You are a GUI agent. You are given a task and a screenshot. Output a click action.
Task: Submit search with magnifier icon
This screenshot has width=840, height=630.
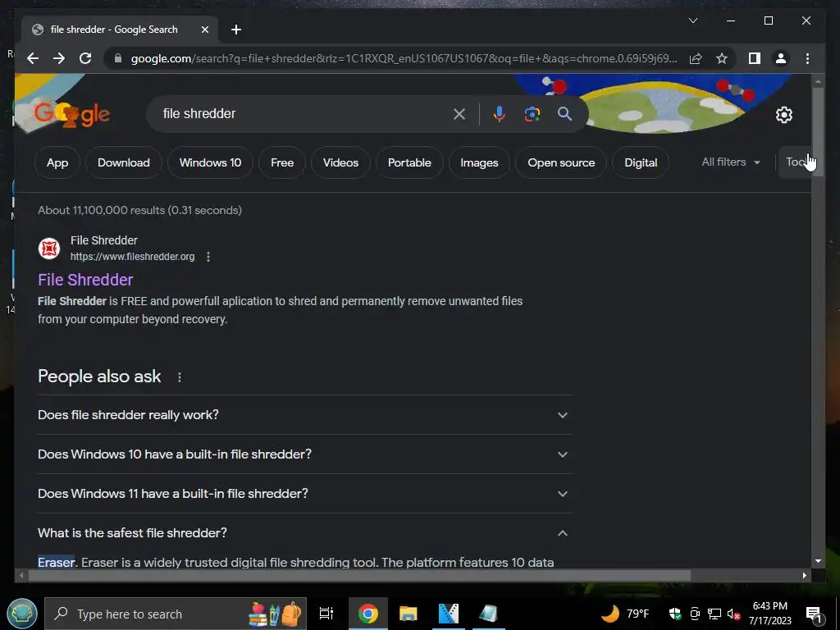click(564, 113)
